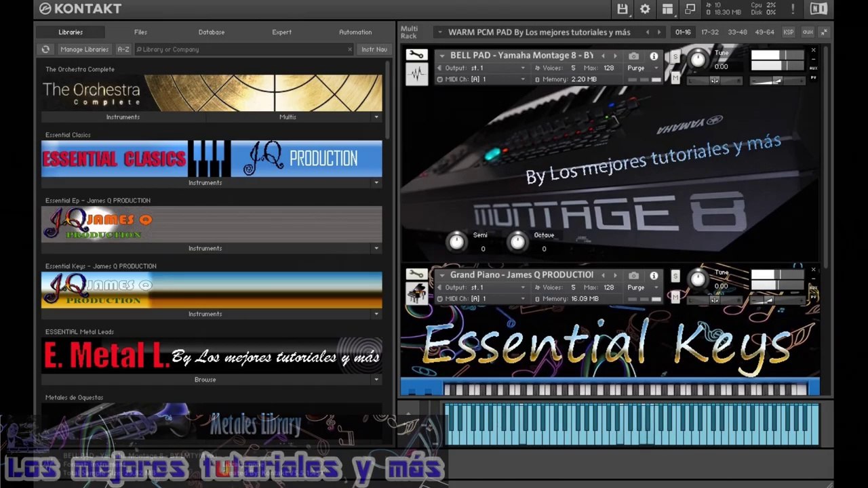Solo the Grand Piano instrument
Image resolution: width=868 pixels, height=488 pixels.
point(675,276)
